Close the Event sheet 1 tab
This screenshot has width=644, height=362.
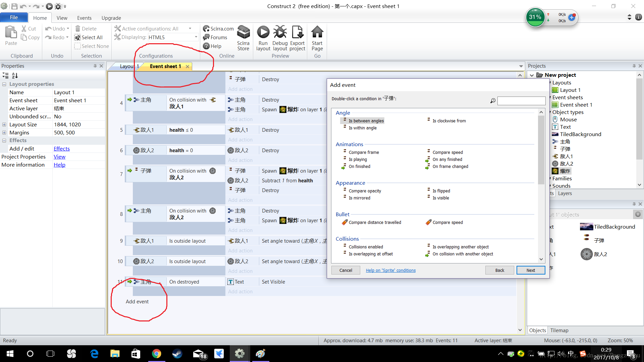pos(187,66)
